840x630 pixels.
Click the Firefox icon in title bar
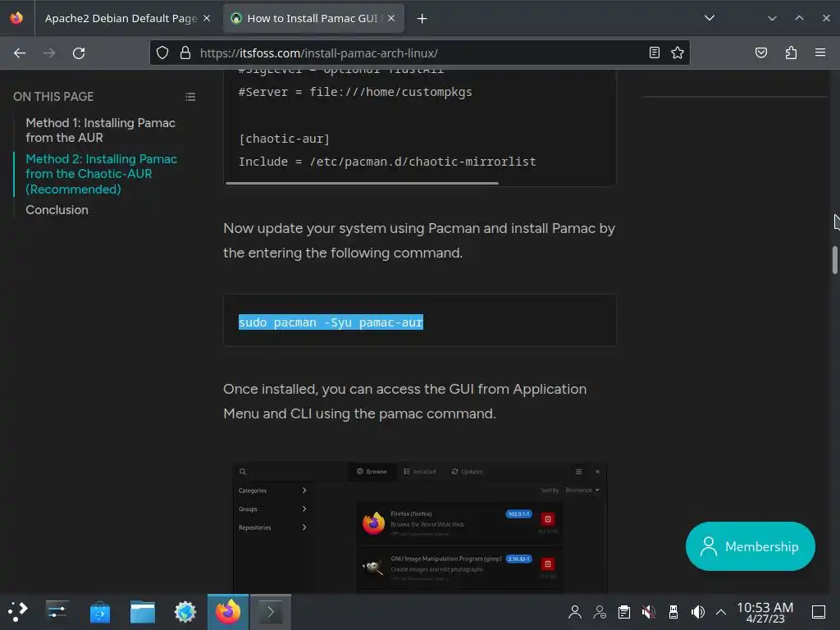coord(16,18)
